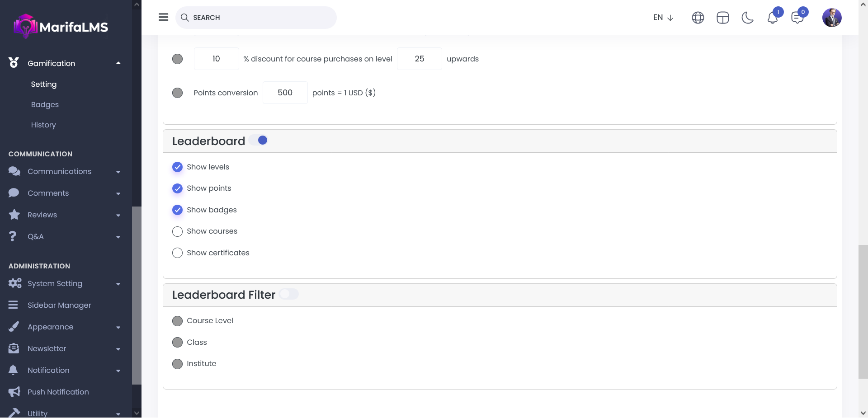Click the MarifaLMS logo

pos(61,26)
